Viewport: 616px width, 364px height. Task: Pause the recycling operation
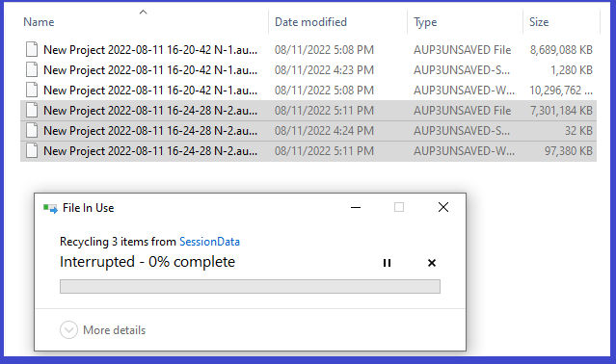tap(387, 263)
